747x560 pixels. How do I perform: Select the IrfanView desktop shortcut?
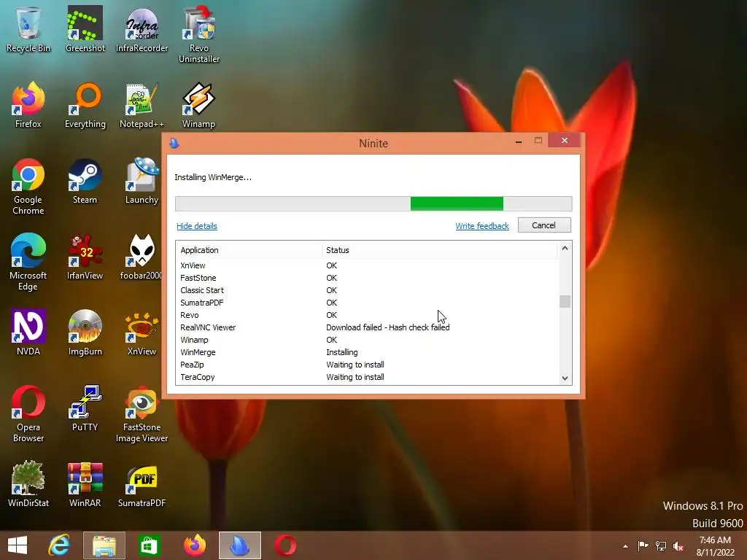pos(85,257)
